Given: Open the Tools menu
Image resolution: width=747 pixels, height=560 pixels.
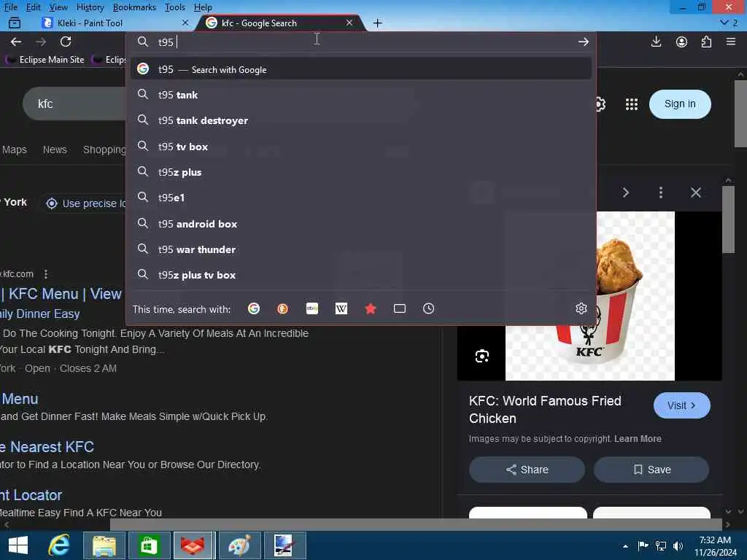Looking at the screenshot, I should (175, 7).
